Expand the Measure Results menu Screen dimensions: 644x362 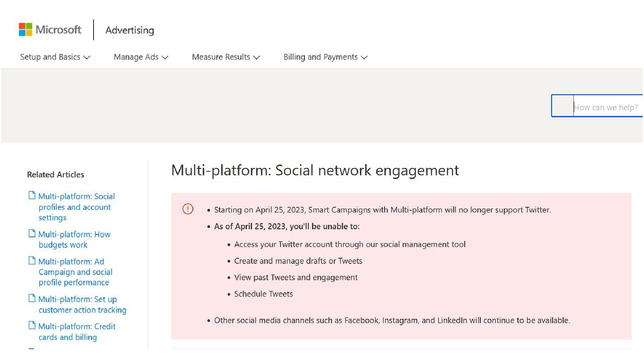point(226,57)
